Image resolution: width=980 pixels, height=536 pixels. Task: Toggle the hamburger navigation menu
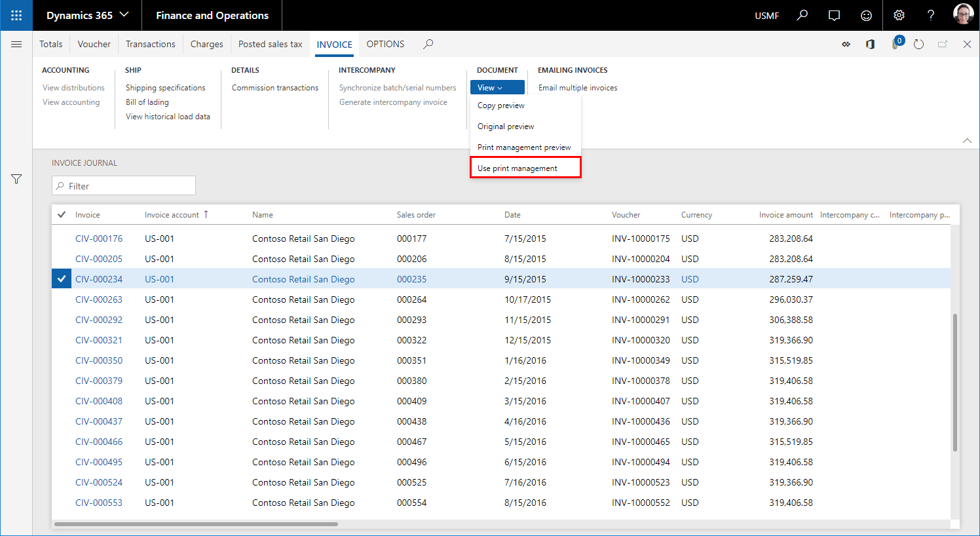point(16,44)
